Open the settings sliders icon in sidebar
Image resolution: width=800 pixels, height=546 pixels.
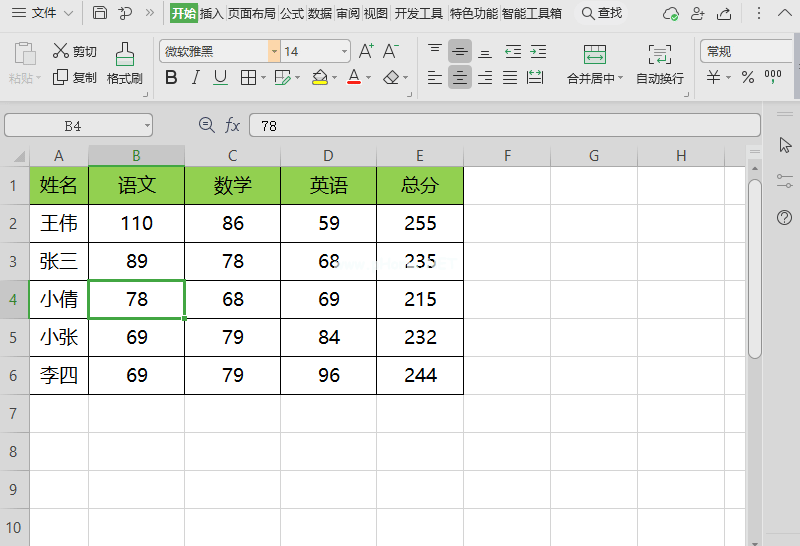click(785, 181)
